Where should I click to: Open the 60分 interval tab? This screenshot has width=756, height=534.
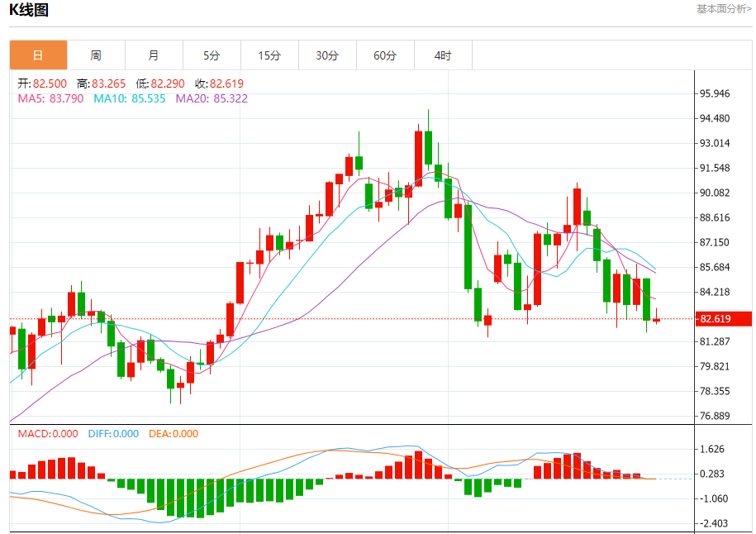click(x=385, y=55)
